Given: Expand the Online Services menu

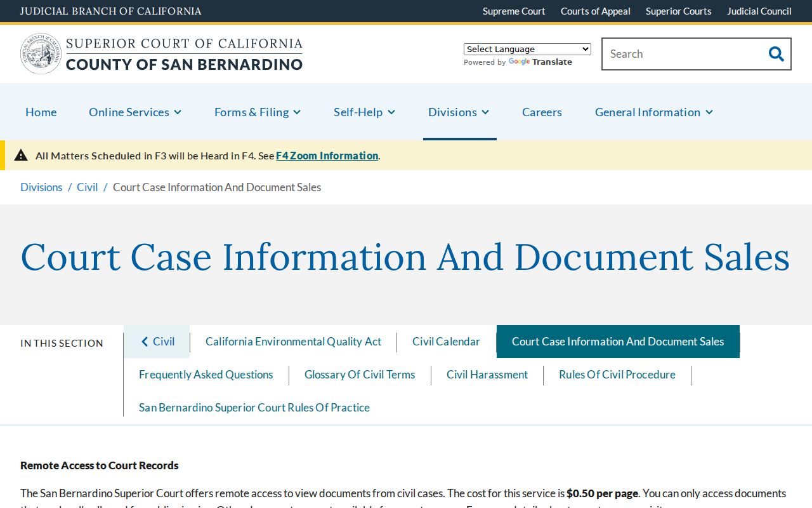Looking at the screenshot, I should click(x=135, y=112).
